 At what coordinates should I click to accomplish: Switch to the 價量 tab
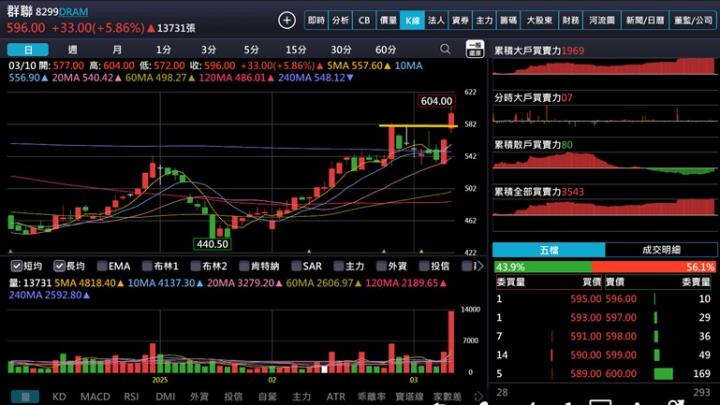click(x=388, y=20)
